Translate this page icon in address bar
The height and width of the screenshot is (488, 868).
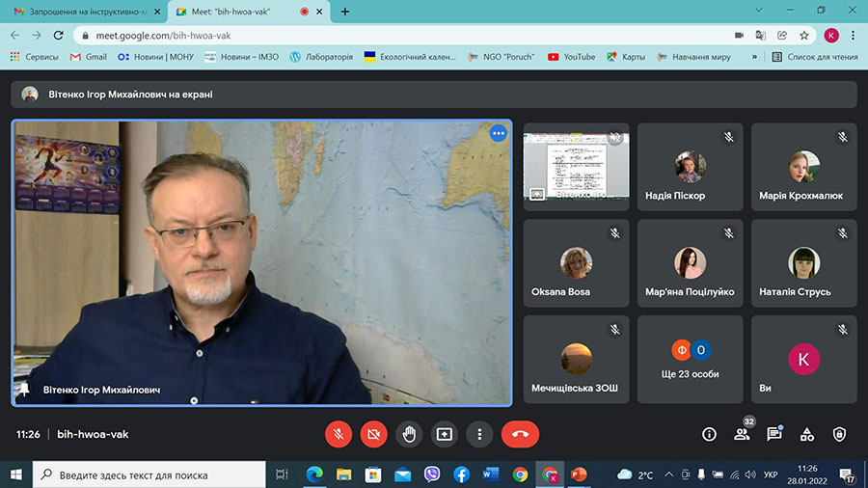(x=761, y=36)
